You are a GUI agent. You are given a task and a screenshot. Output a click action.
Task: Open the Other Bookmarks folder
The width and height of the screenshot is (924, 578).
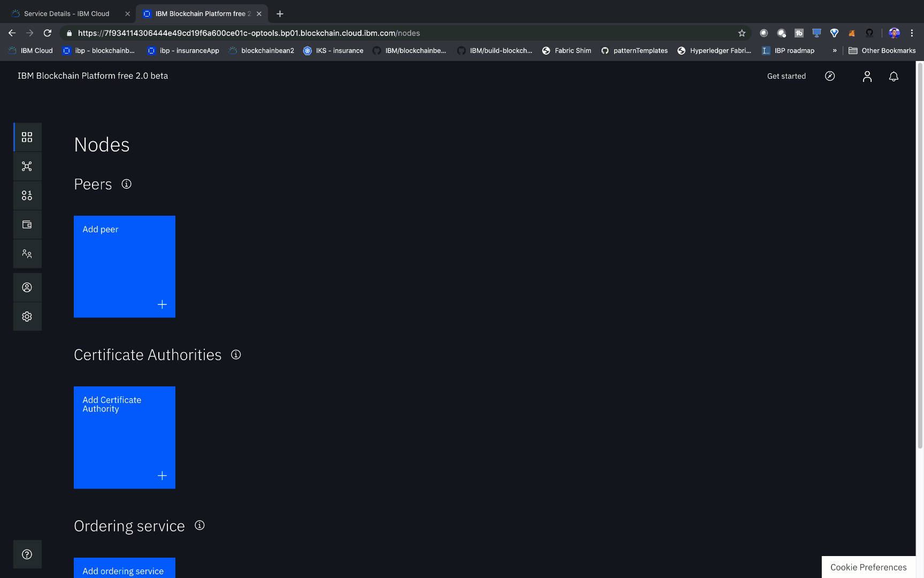coord(882,51)
